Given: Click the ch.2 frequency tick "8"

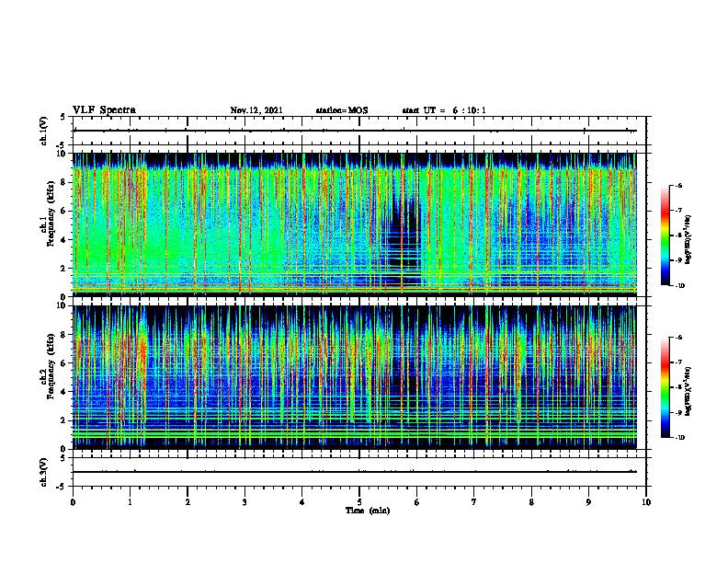Looking at the screenshot, I should [63, 335].
